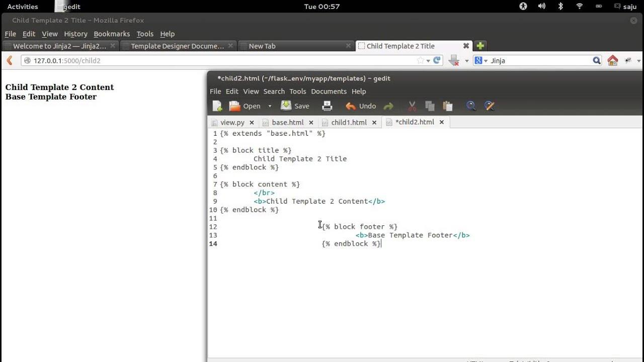Create a new document in gedit
Screen dimensions: 644x362
pyautogui.click(x=217, y=106)
